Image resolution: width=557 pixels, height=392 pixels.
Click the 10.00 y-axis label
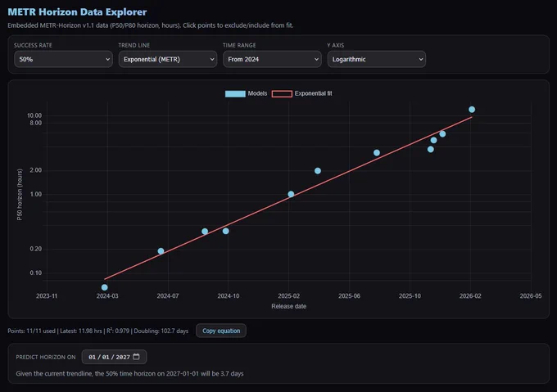34,115
